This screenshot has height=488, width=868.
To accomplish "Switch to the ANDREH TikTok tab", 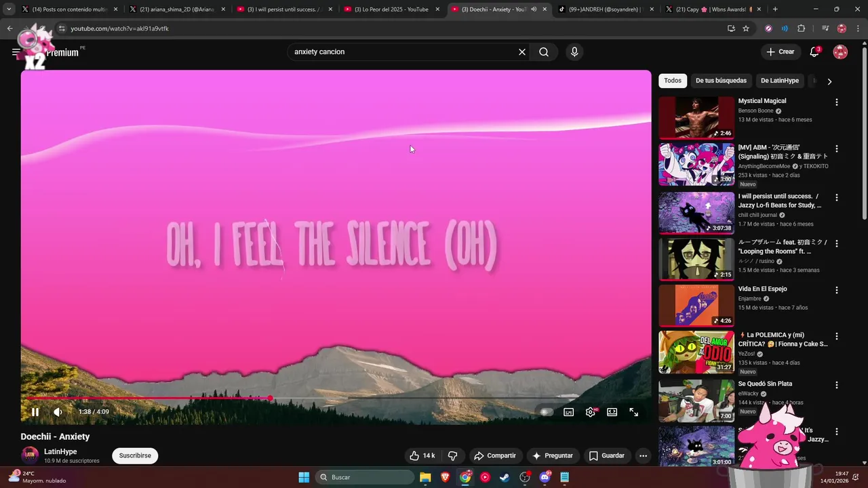I will [x=605, y=9].
